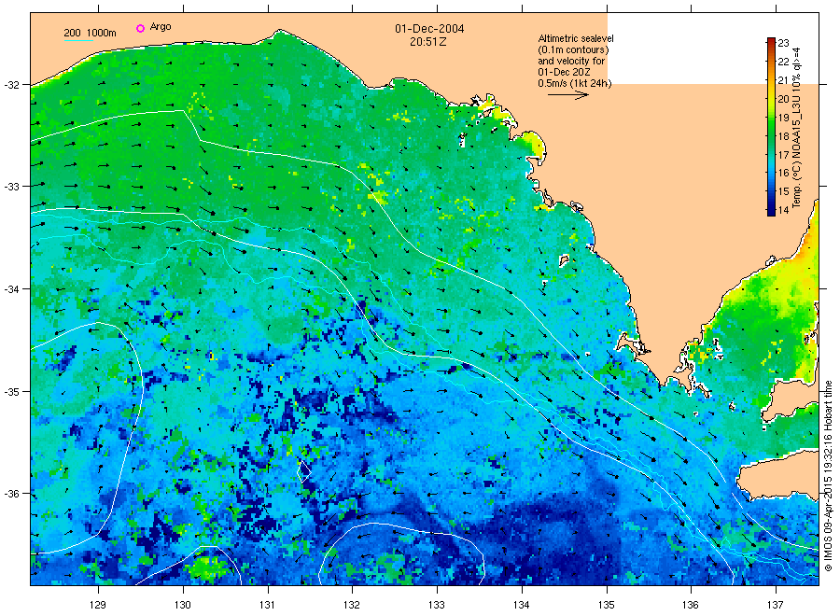Click the '-32' latitude axis label
Screen dimensions: 840x616
click(12, 85)
